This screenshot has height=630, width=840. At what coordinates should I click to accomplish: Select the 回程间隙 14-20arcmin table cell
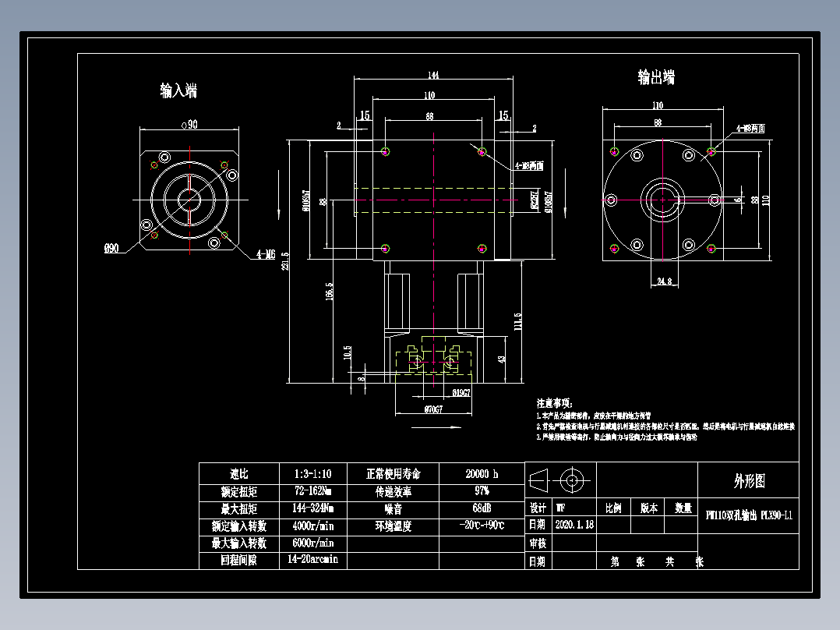click(x=312, y=558)
